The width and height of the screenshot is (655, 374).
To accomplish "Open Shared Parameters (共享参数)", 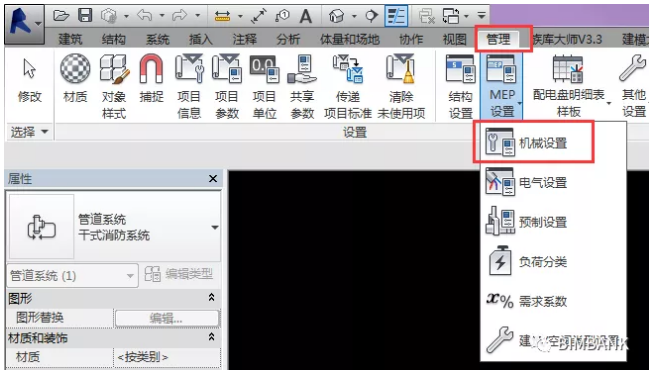I will coord(302,87).
